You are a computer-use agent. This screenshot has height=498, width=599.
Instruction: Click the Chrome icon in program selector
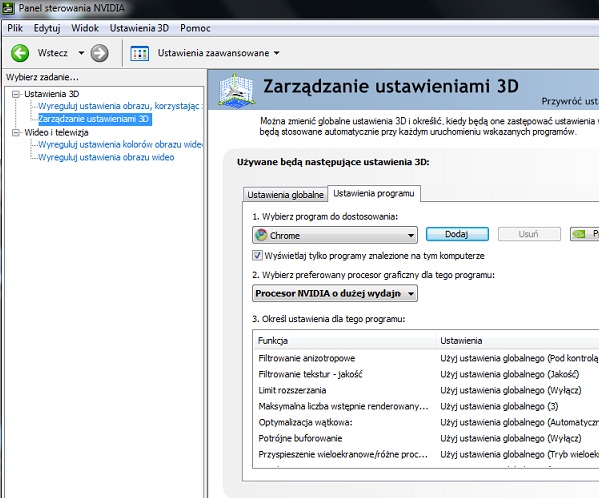tap(261, 235)
